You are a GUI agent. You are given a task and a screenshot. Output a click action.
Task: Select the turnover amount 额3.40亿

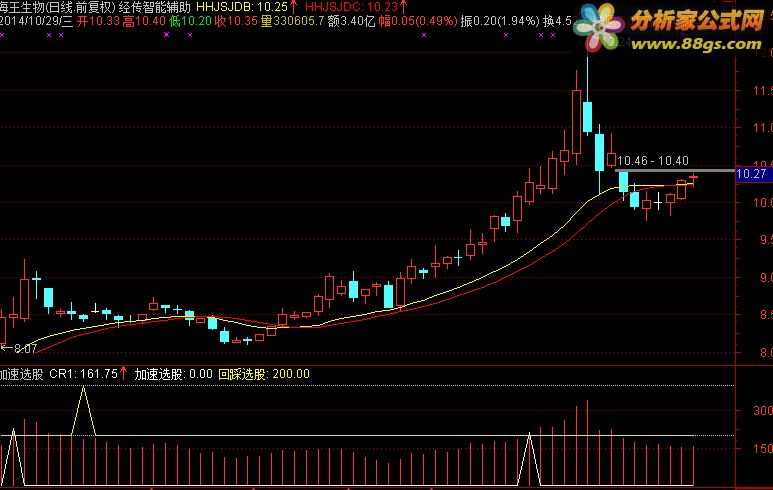click(351, 21)
